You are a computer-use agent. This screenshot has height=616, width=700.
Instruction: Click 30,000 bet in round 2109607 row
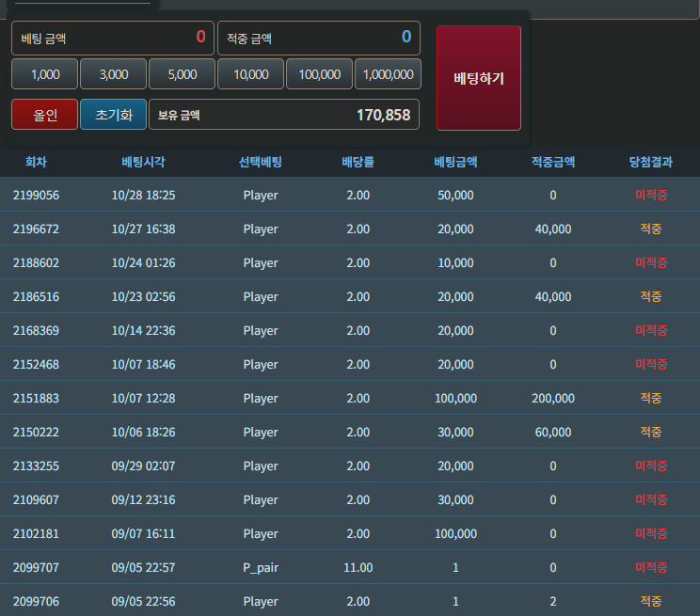click(x=455, y=500)
